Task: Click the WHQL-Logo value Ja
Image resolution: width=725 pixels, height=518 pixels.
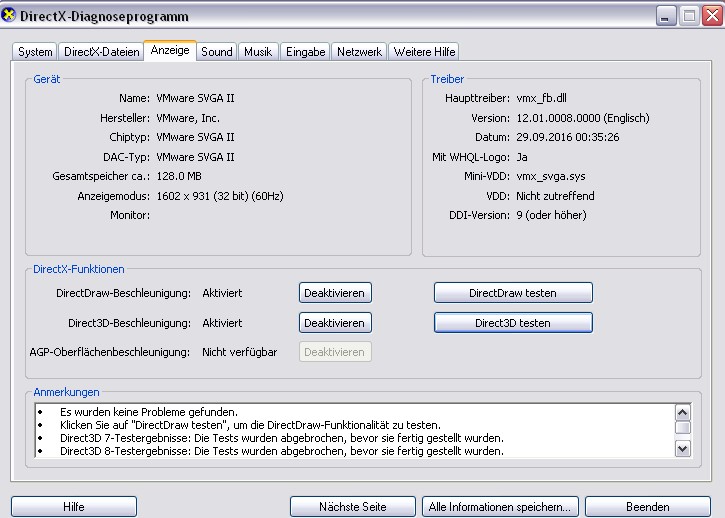Action: click(522, 157)
